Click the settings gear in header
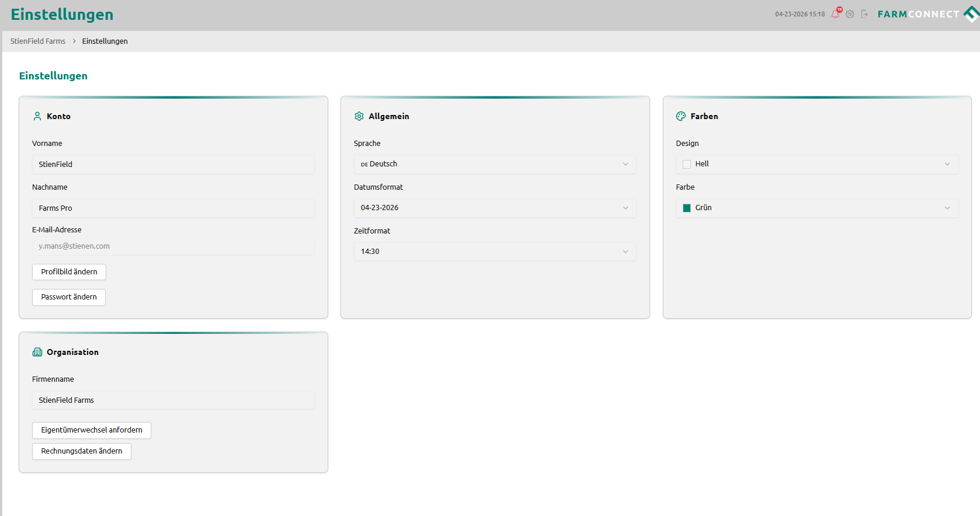Viewport: 980px width, 516px height. [850, 14]
